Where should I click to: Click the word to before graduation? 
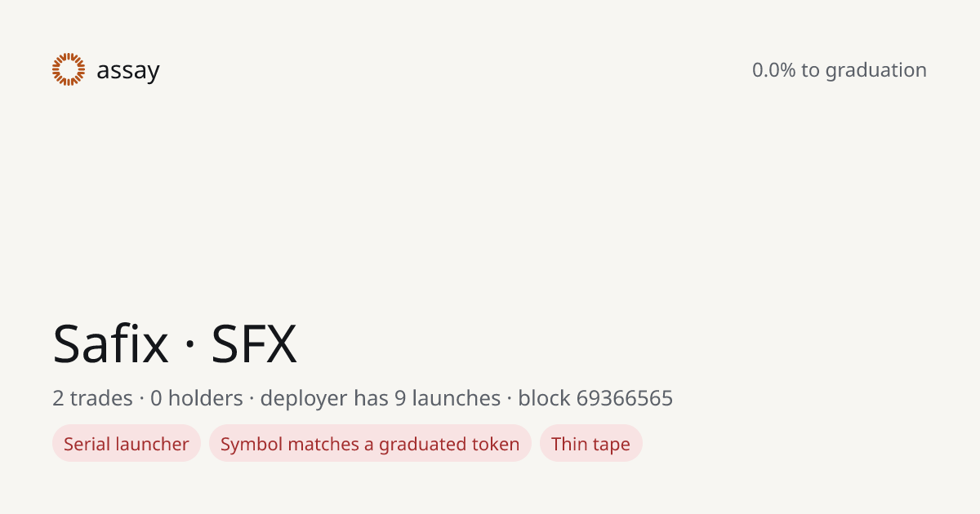pyautogui.click(x=810, y=70)
